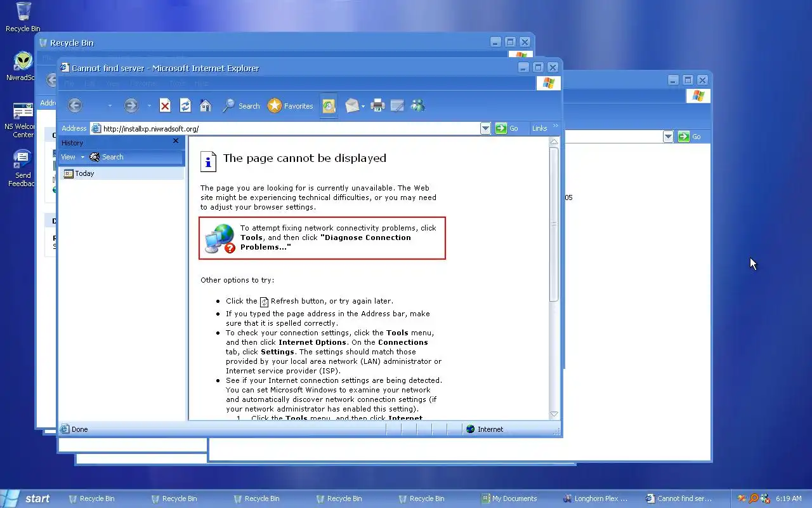Open the View menu
This screenshot has width=812, height=508.
coord(113,83)
